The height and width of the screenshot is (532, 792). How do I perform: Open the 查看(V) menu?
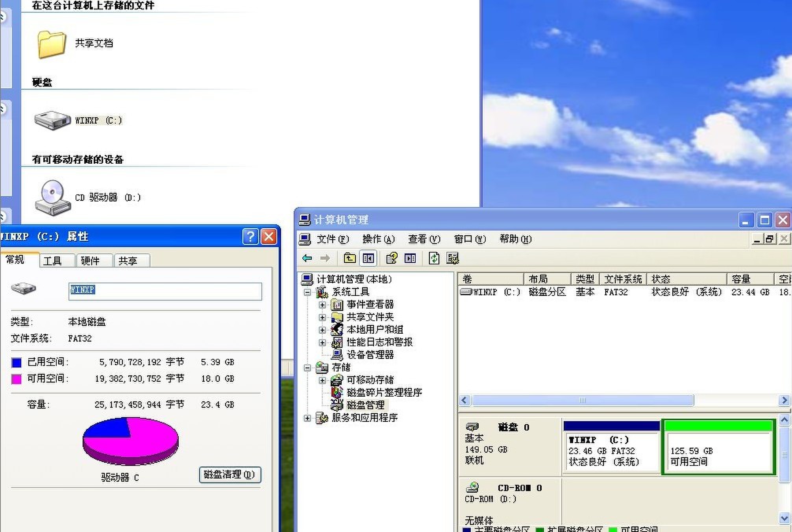point(424,239)
